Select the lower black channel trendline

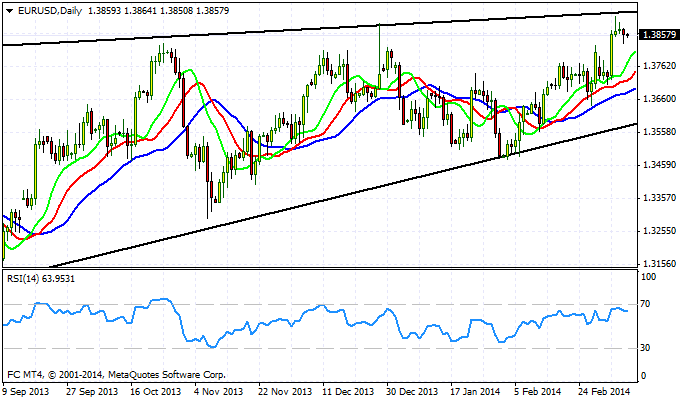point(343,196)
